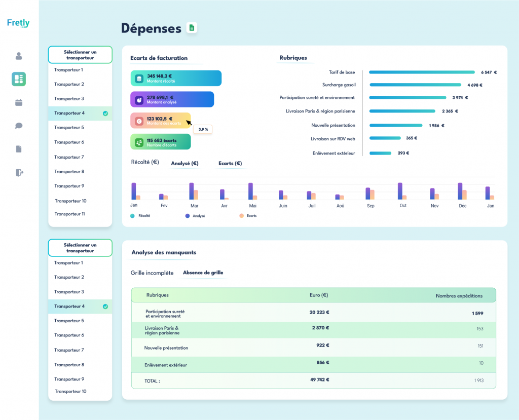Open the documents file sidebar icon
This screenshot has height=420, width=519.
[19, 149]
